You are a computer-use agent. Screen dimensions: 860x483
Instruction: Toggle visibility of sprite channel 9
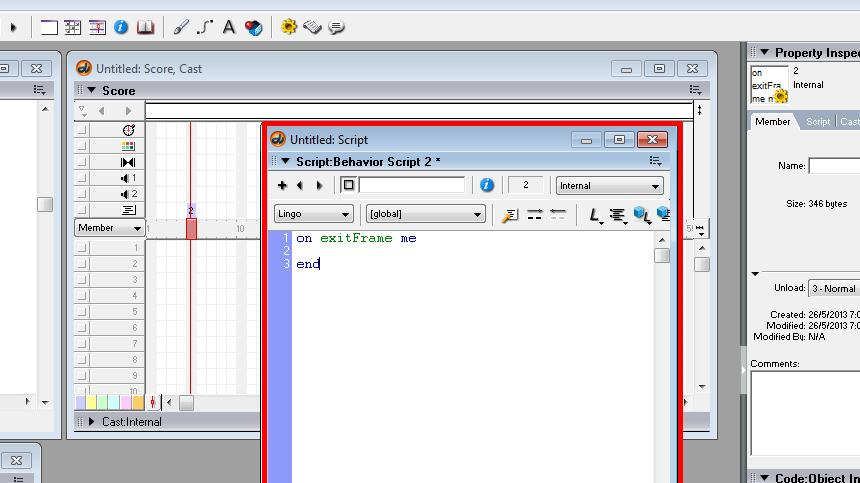82,376
